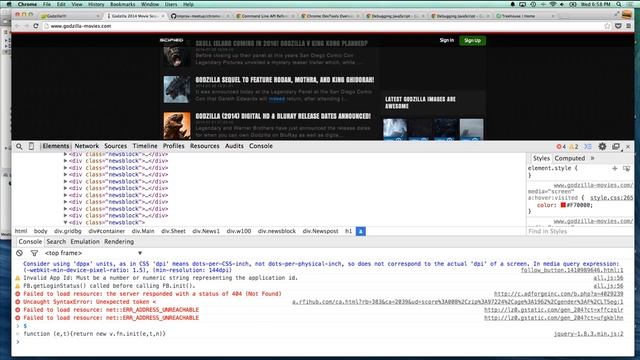
Task: Open Spotlight search in the menu bar
Action: tap(619, 4)
